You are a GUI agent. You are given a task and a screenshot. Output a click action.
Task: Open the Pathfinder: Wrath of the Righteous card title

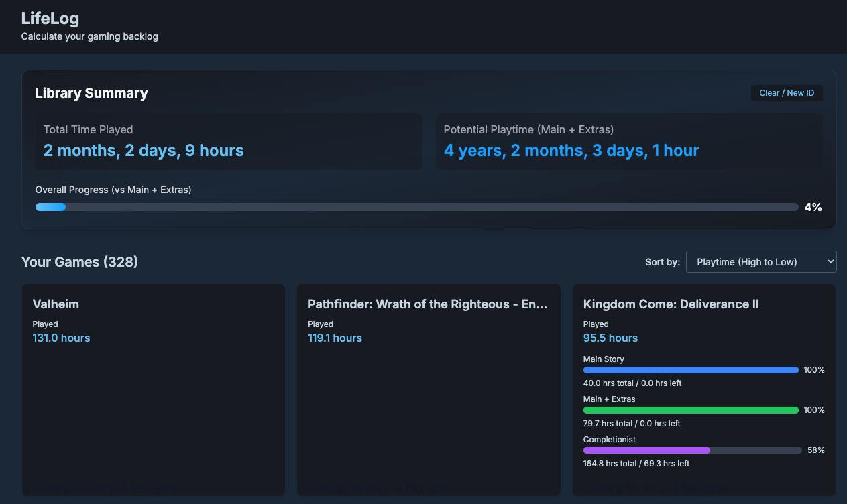(428, 304)
